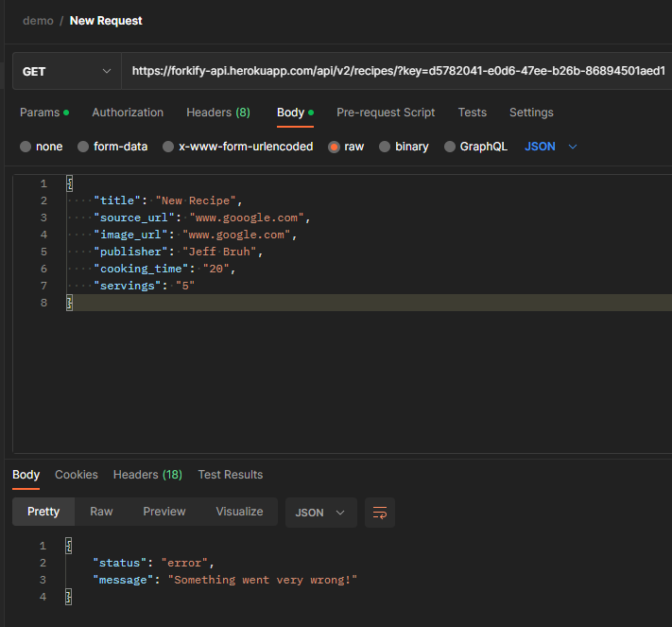Open request Headers (8) tab
The height and width of the screenshot is (627, 672).
218,113
